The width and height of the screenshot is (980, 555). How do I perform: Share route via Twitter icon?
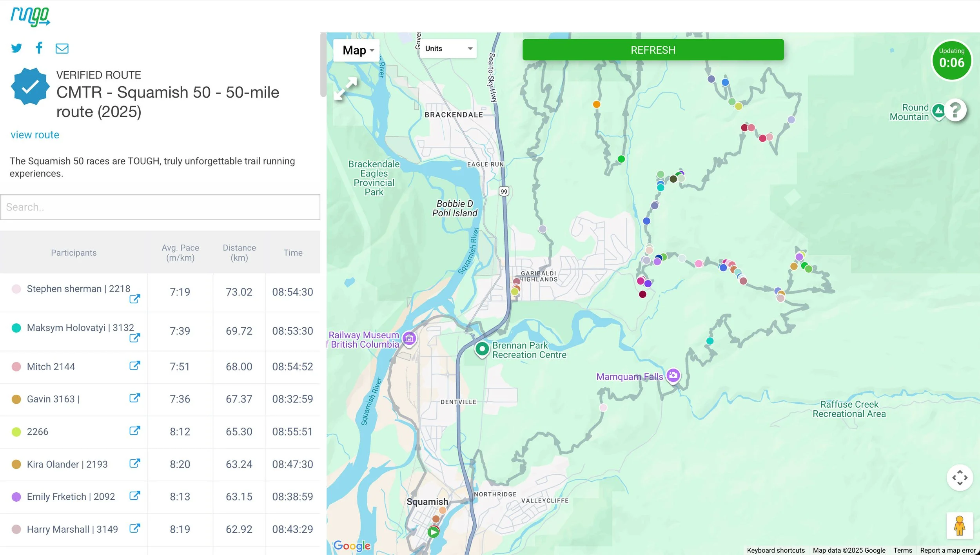click(x=16, y=48)
